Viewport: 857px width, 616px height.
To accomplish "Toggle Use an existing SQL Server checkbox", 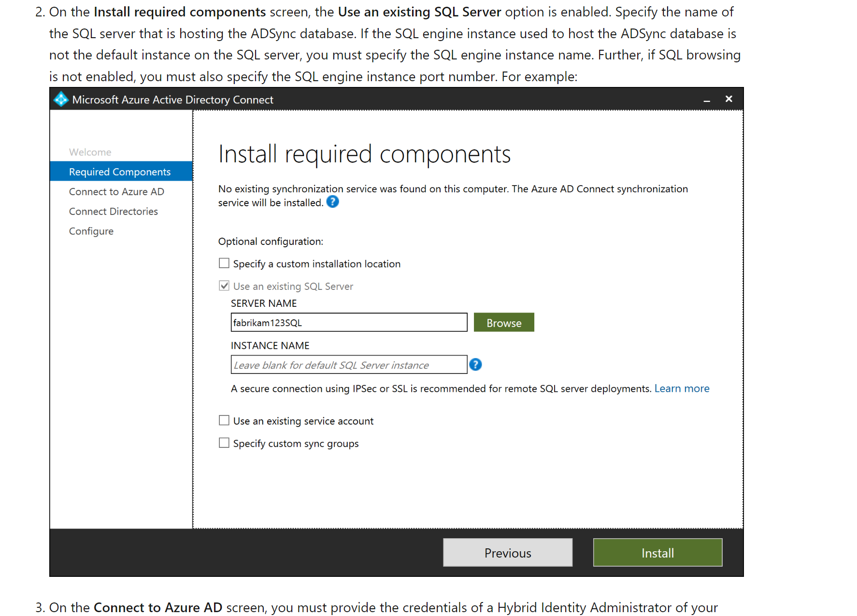I will point(224,286).
